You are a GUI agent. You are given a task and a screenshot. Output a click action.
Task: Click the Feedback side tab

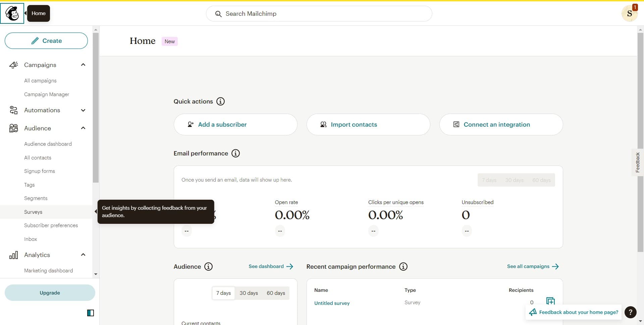[x=638, y=162]
